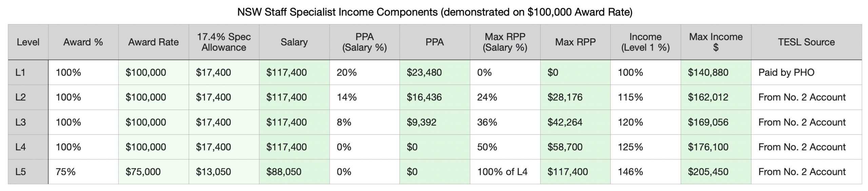Select the $205,450 max income cell

(708, 172)
